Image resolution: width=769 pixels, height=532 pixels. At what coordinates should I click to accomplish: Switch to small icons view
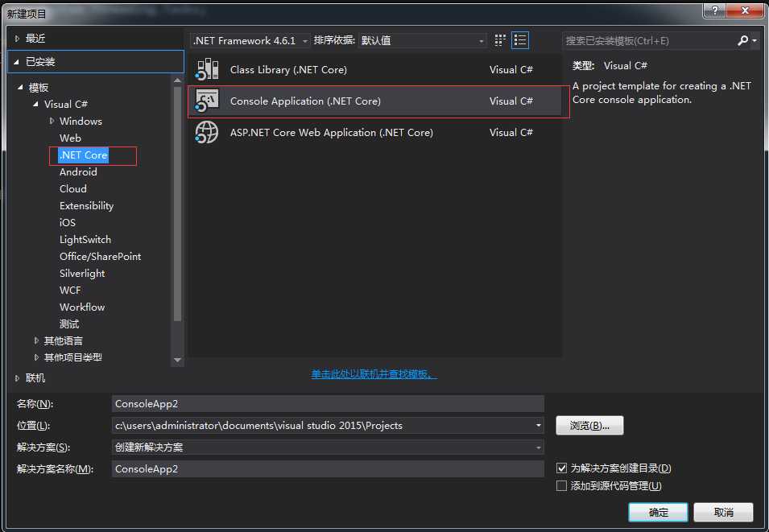point(500,40)
